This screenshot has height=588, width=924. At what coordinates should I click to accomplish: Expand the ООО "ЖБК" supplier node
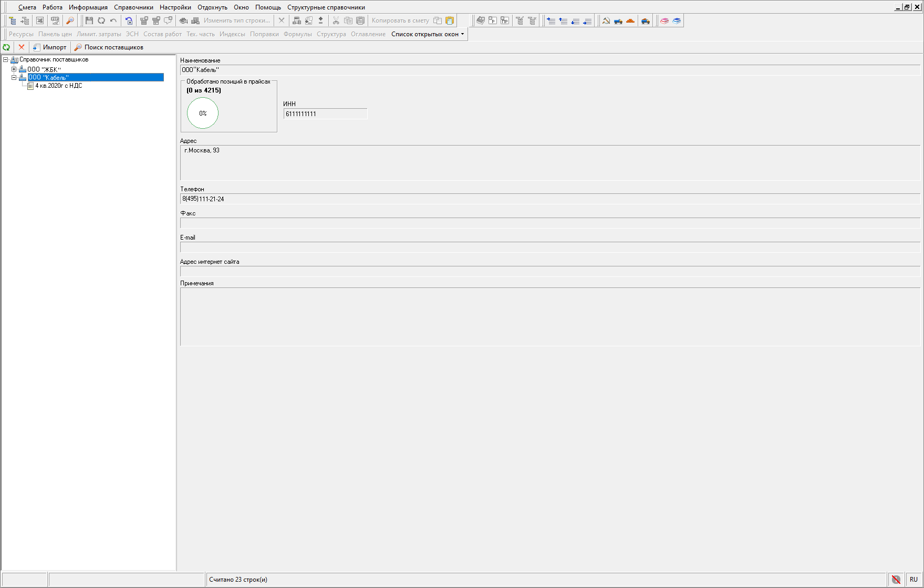[14, 69]
